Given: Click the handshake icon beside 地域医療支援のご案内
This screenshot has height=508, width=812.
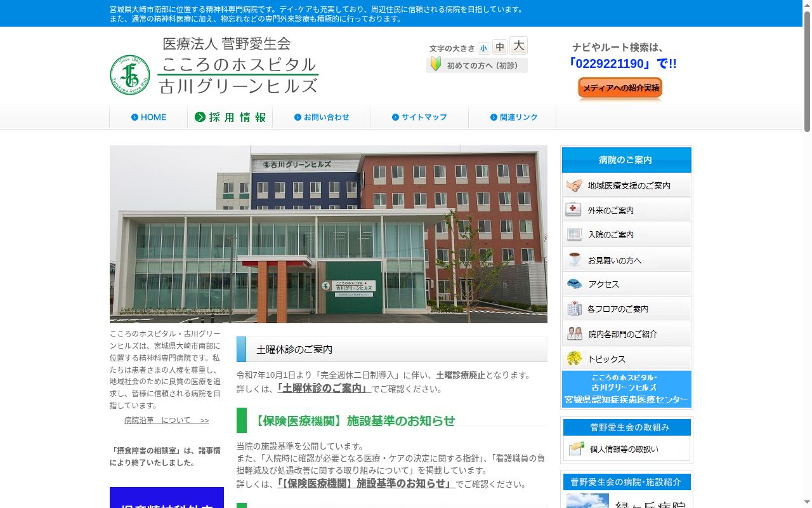Looking at the screenshot, I should [x=574, y=185].
